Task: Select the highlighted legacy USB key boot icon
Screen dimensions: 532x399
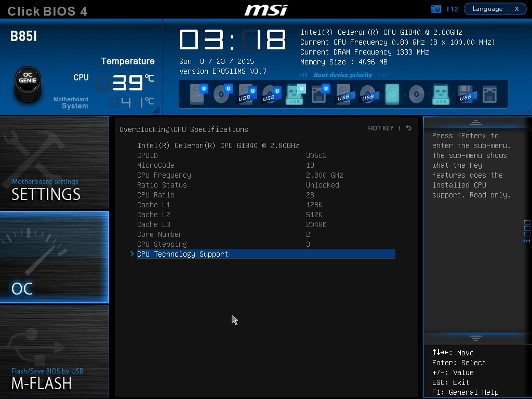Action: pyautogui.click(x=441, y=94)
